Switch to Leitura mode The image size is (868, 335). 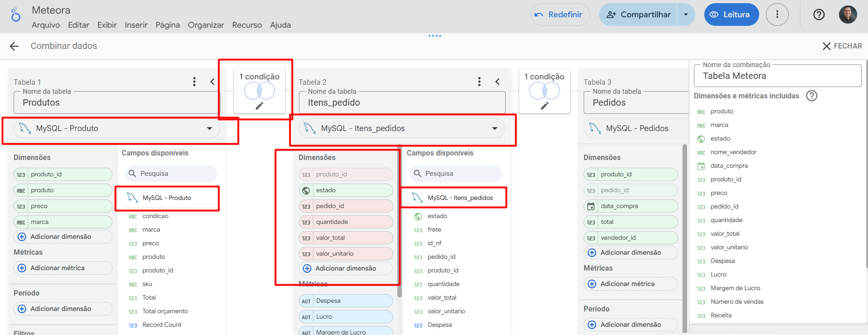731,15
